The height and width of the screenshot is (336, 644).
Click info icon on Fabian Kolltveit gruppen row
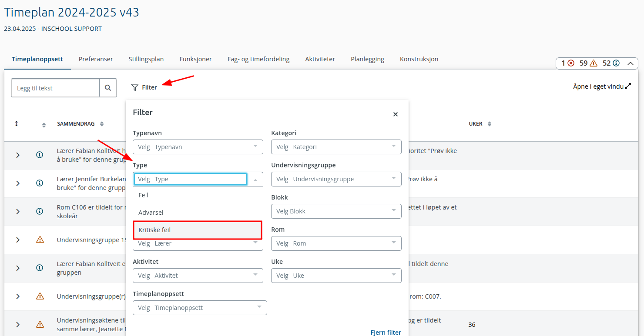[40, 268]
